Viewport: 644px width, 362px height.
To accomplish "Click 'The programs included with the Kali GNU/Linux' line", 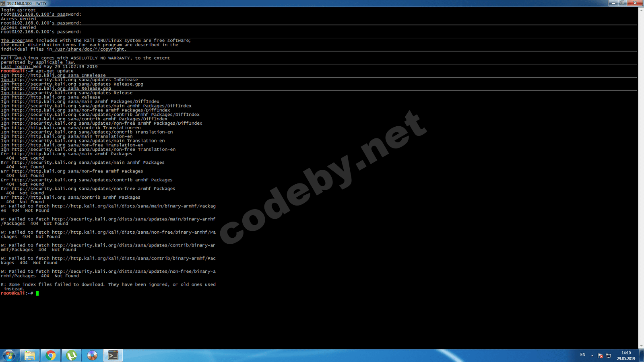I will pos(96,41).
